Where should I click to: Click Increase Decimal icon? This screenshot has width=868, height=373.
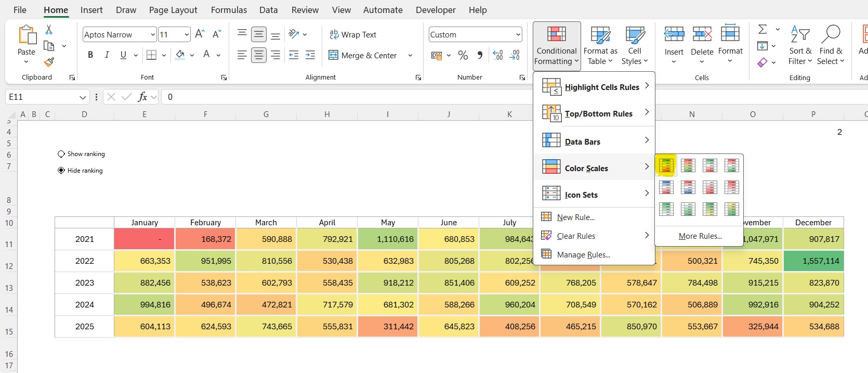coord(498,55)
